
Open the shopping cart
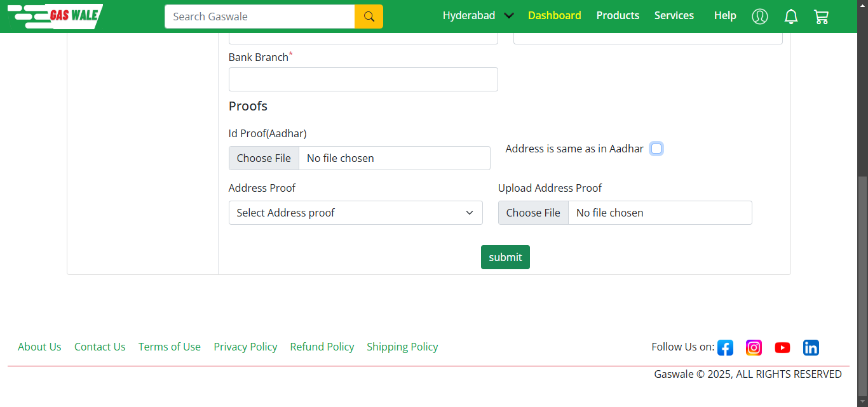click(821, 17)
